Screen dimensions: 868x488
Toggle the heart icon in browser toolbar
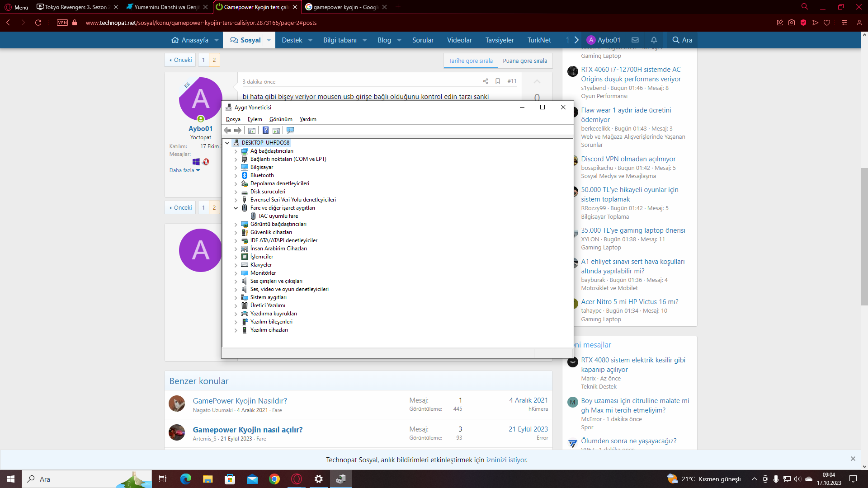828,23
